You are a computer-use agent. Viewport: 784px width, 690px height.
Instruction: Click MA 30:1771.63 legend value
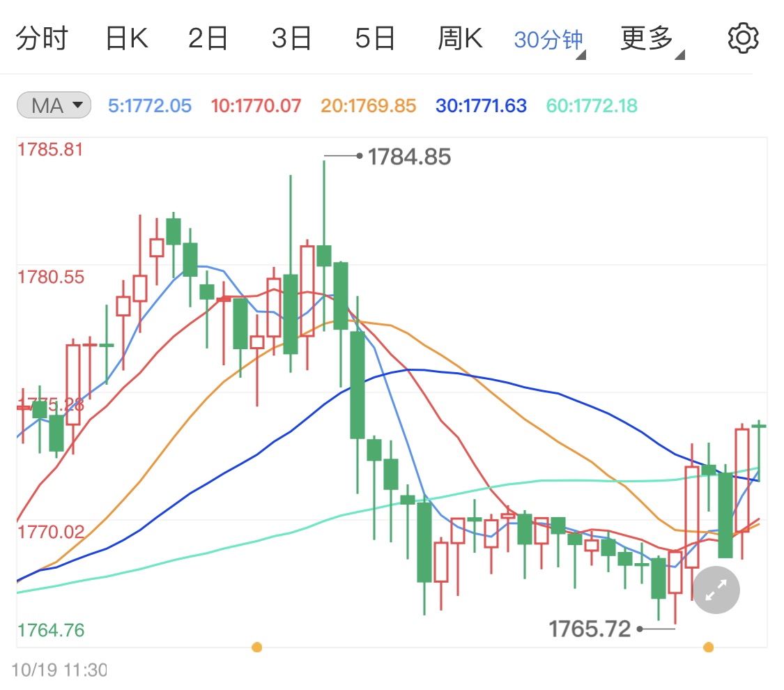(481, 105)
